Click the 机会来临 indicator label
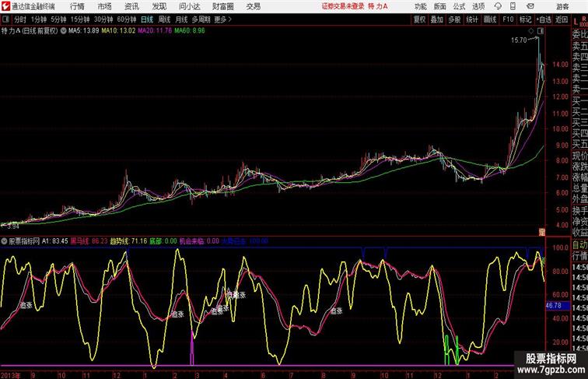 (x=199, y=241)
